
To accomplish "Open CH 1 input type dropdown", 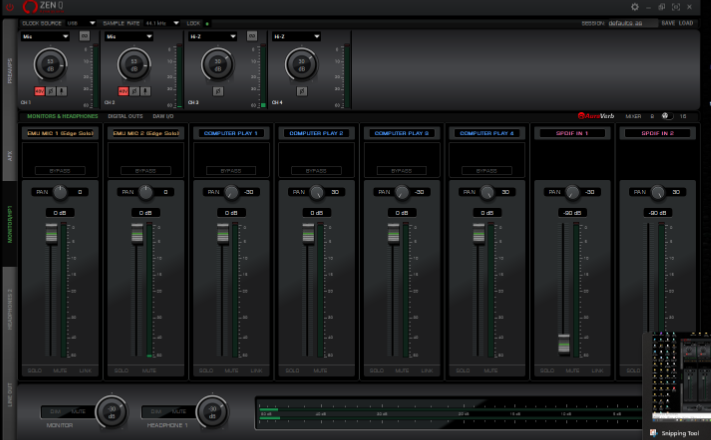I will tap(45, 36).
